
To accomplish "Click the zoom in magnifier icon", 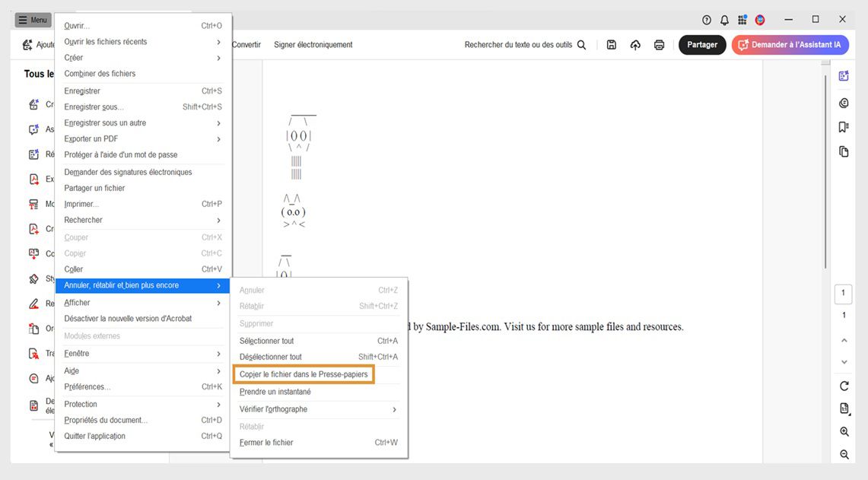I will pos(844,431).
